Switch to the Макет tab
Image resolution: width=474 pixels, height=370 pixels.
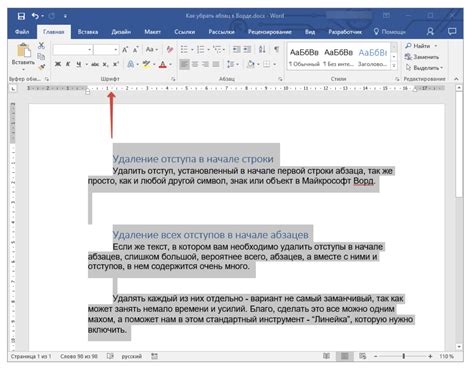[152, 32]
